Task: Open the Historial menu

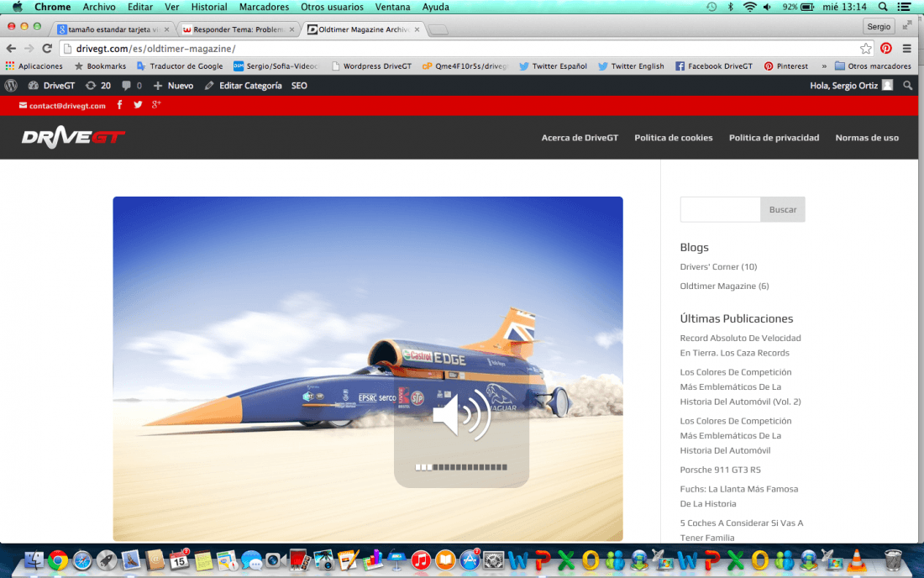Action: click(x=208, y=7)
